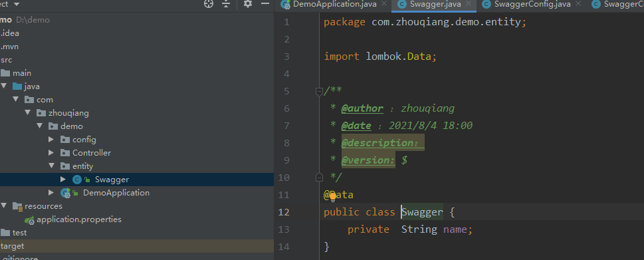
Task: Open the SwaggerConfig.java tab
Action: (x=532, y=4)
